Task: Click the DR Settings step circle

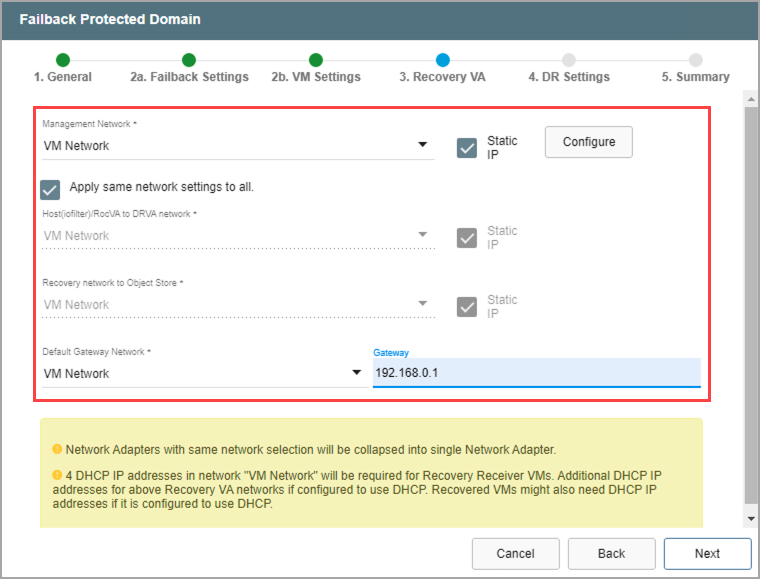Action: click(569, 60)
